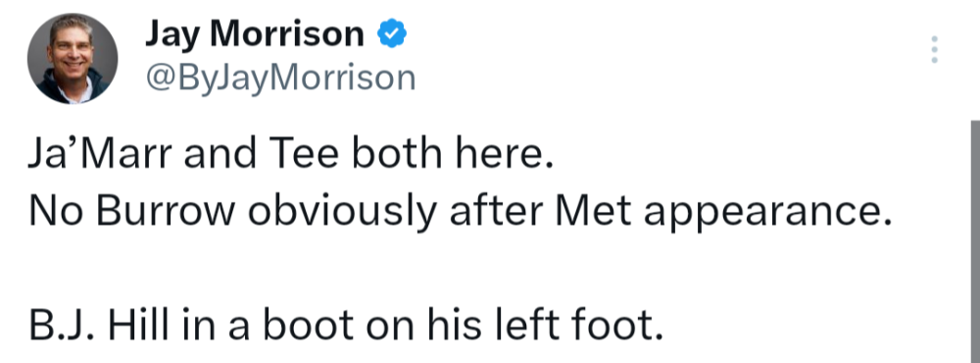Click the sentence about Burrow's Met appearance
Image resolution: width=980 pixels, height=363 pixels.
460,214
